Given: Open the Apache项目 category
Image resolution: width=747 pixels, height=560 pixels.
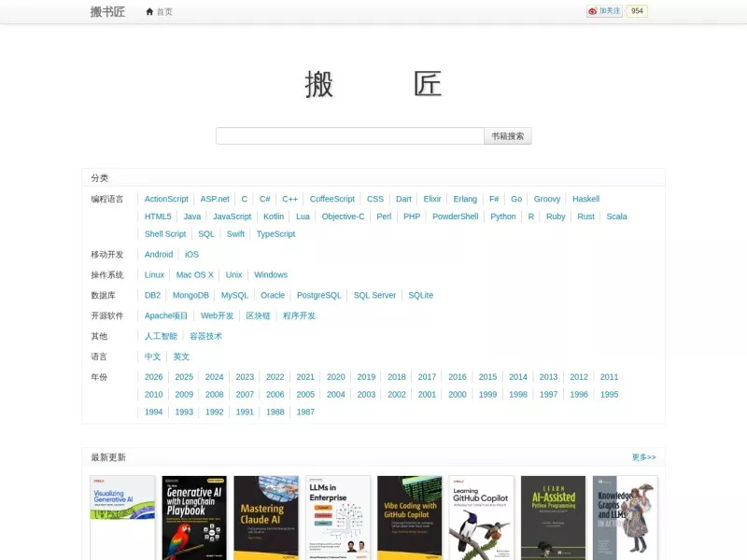Looking at the screenshot, I should [x=166, y=315].
